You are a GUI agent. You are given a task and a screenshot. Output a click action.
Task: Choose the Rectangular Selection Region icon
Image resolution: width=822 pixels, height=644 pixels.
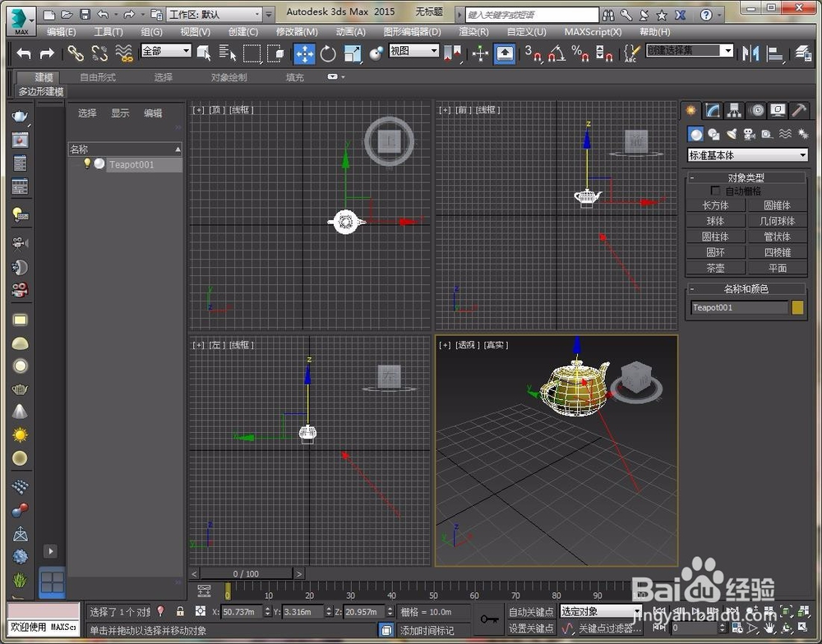click(252, 53)
